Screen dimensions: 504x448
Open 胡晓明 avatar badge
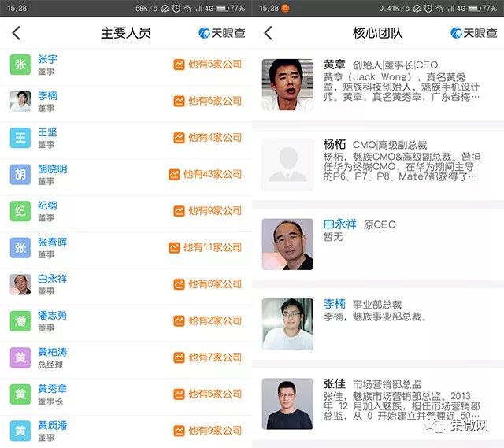tap(20, 175)
